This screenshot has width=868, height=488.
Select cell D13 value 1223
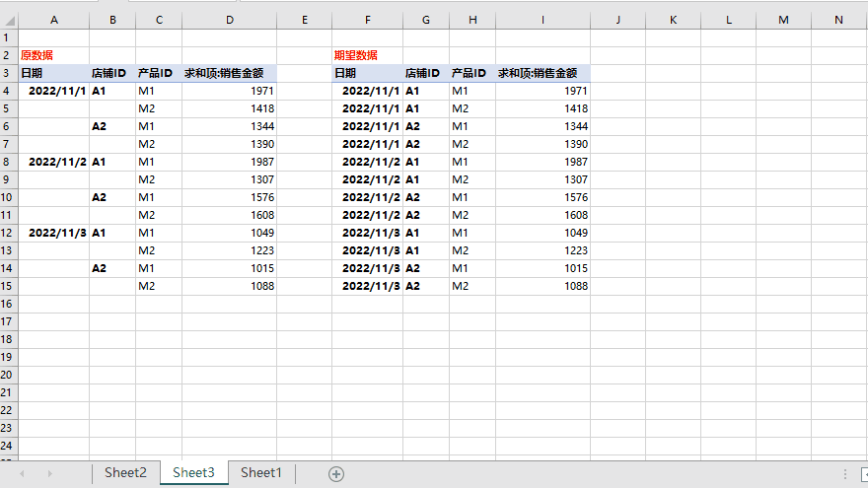(x=229, y=250)
